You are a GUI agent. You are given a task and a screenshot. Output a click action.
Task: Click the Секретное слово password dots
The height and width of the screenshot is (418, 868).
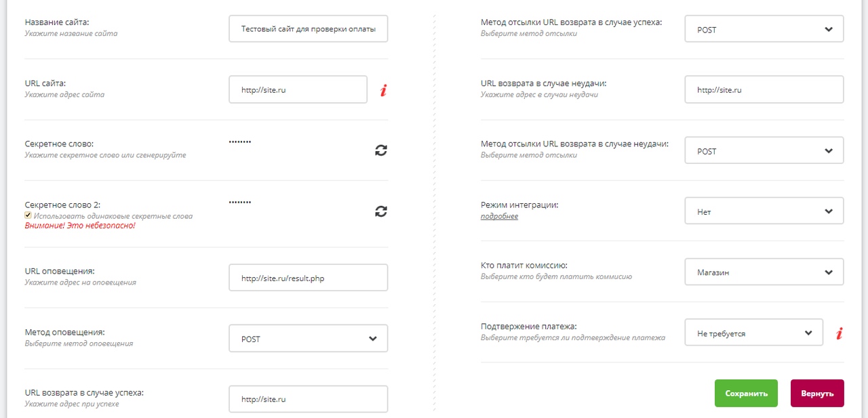(240, 142)
